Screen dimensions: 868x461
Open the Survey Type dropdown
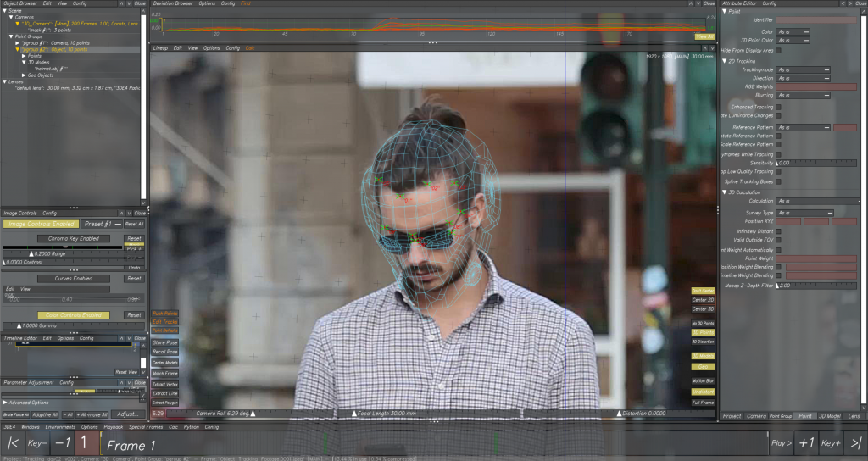tap(804, 213)
